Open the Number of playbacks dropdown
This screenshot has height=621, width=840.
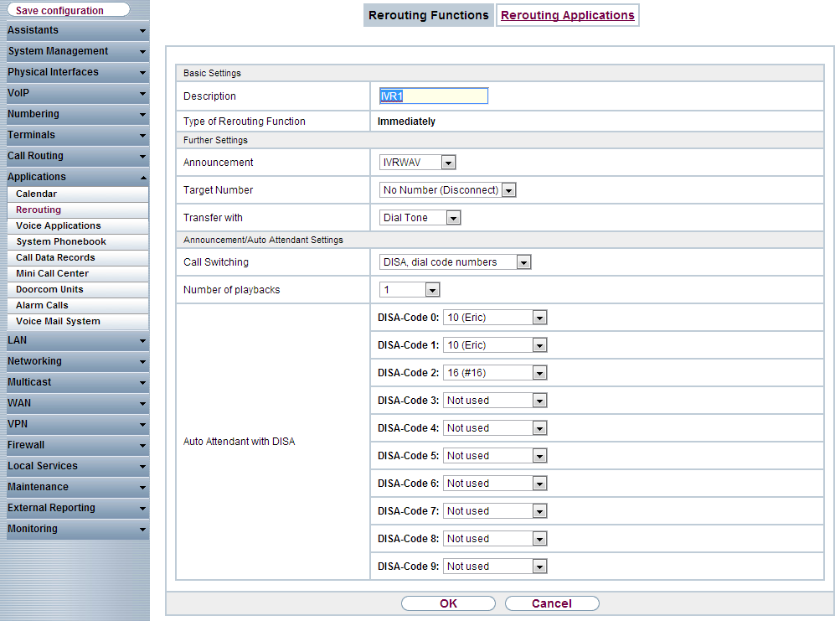[x=410, y=290]
